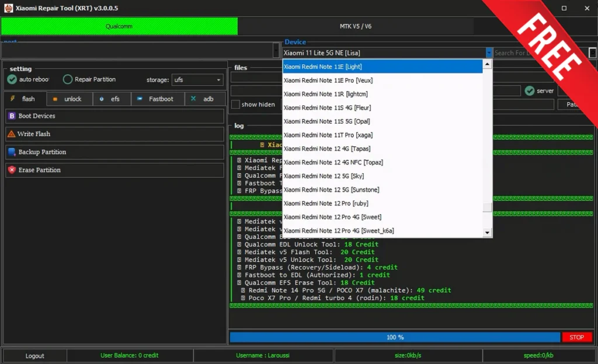Click the 100 % progress bar
This screenshot has width=598, height=364.
[x=395, y=337]
